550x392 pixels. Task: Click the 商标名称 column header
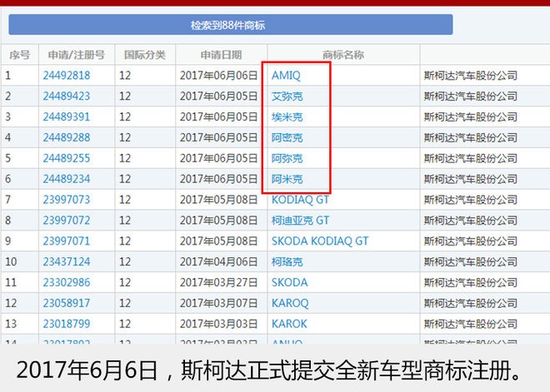point(343,55)
